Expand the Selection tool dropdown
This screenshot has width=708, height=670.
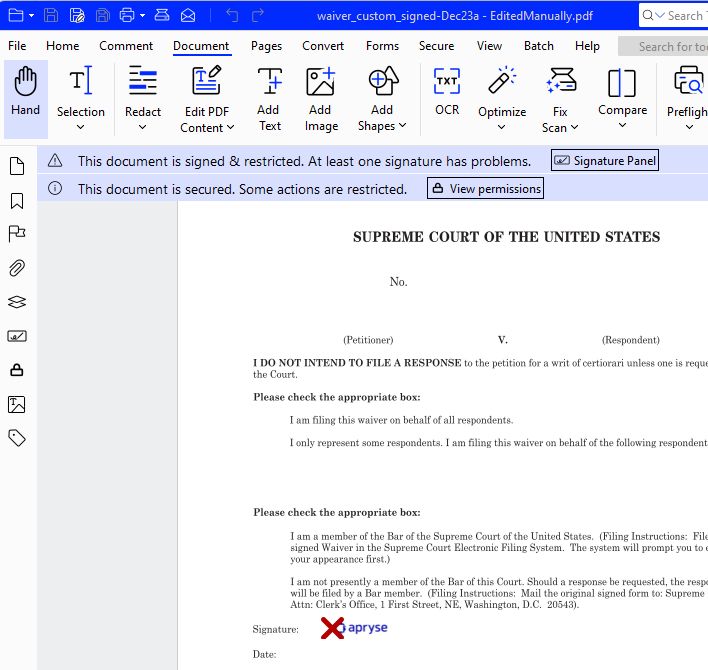coord(80,127)
